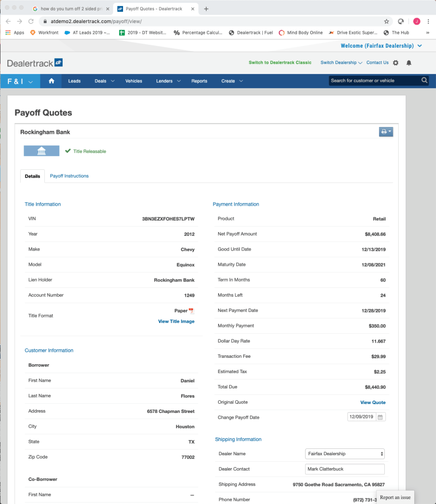The width and height of the screenshot is (436, 504).
Task: Go forward in browser history
Action: pyautogui.click(x=20, y=22)
